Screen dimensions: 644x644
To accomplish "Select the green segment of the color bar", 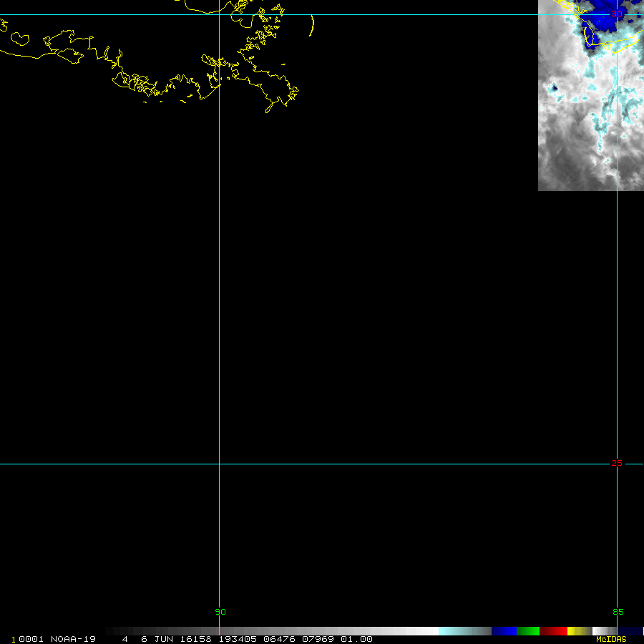I will (x=527, y=631).
